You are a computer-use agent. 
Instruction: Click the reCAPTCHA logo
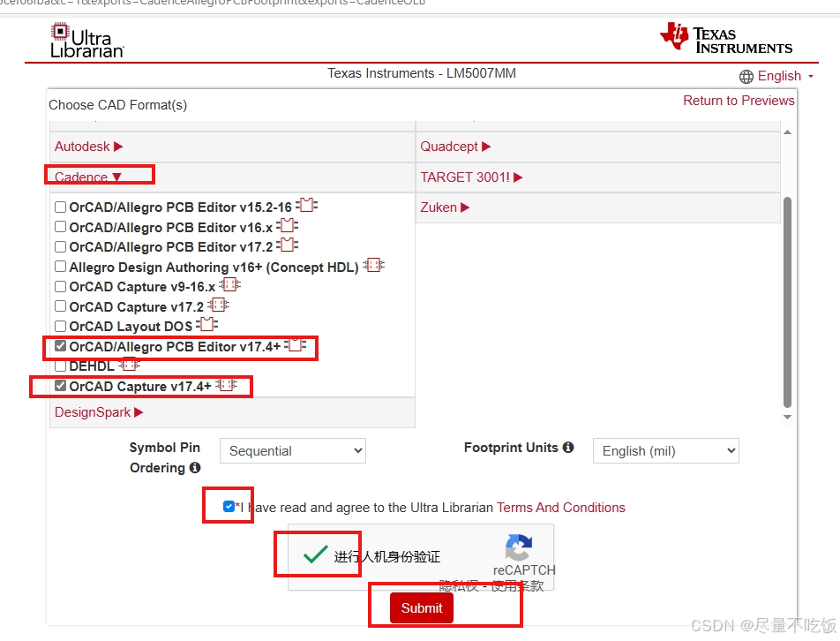click(x=518, y=547)
